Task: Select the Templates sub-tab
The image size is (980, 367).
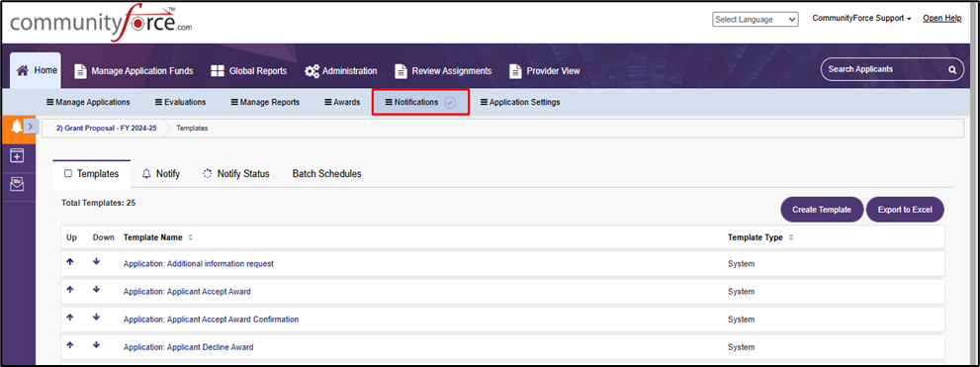Action: tap(91, 174)
